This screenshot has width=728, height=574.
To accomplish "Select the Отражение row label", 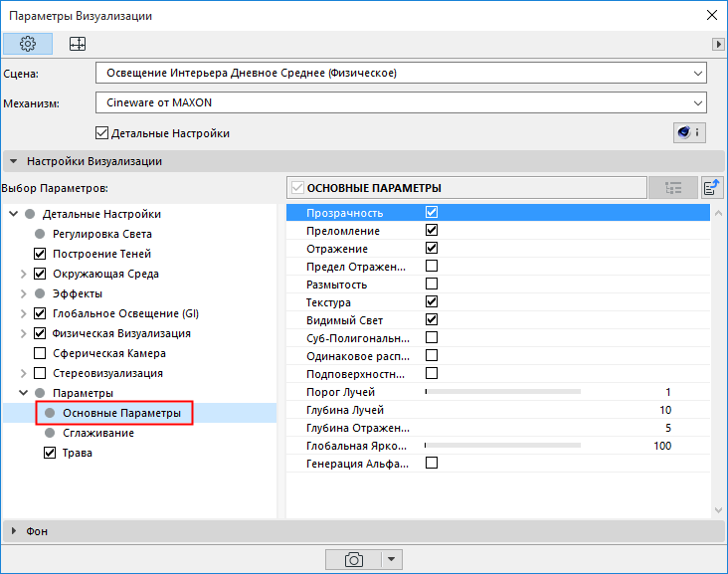I will tap(337, 249).
